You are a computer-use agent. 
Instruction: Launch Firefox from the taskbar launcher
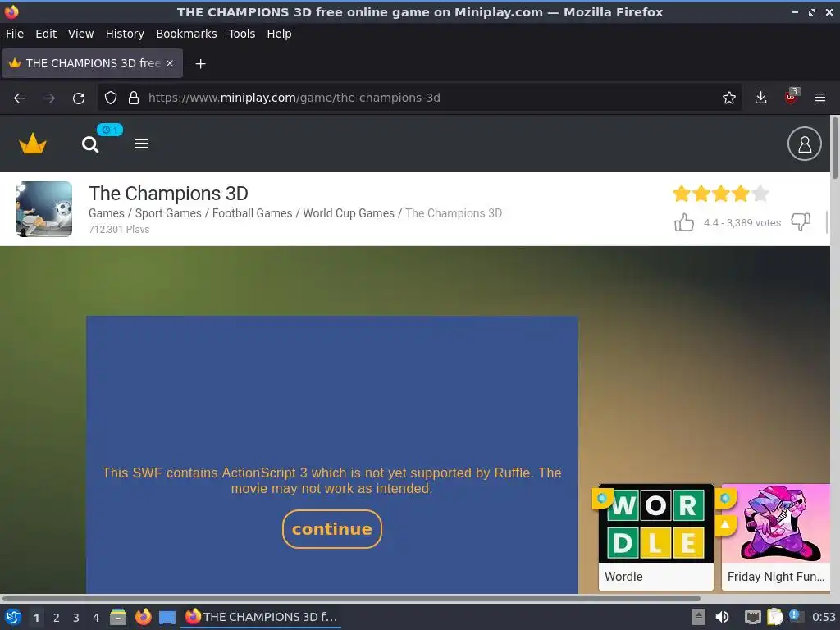(x=143, y=617)
